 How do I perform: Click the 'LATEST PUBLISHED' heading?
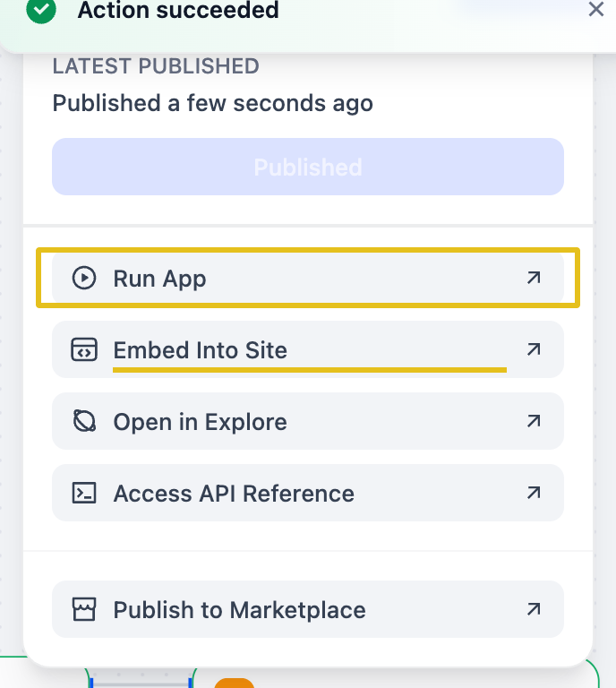pos(156,66)
